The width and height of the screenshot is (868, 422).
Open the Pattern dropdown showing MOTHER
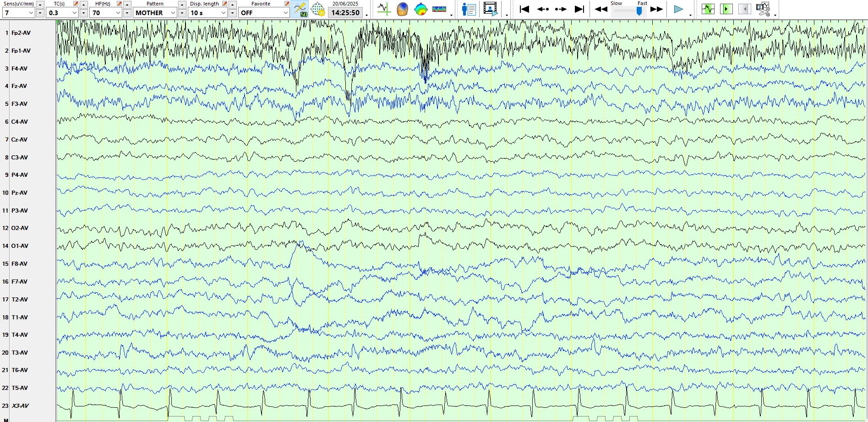155,13
